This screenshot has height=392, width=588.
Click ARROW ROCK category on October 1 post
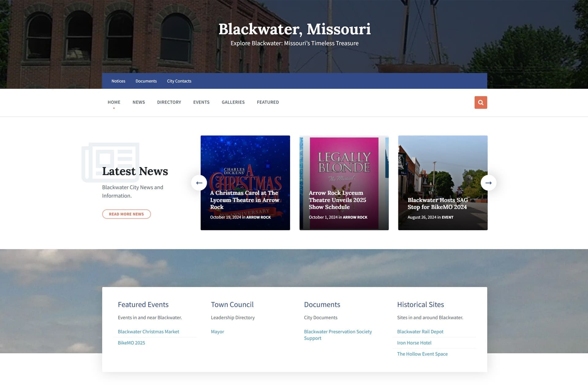[355, 217]
